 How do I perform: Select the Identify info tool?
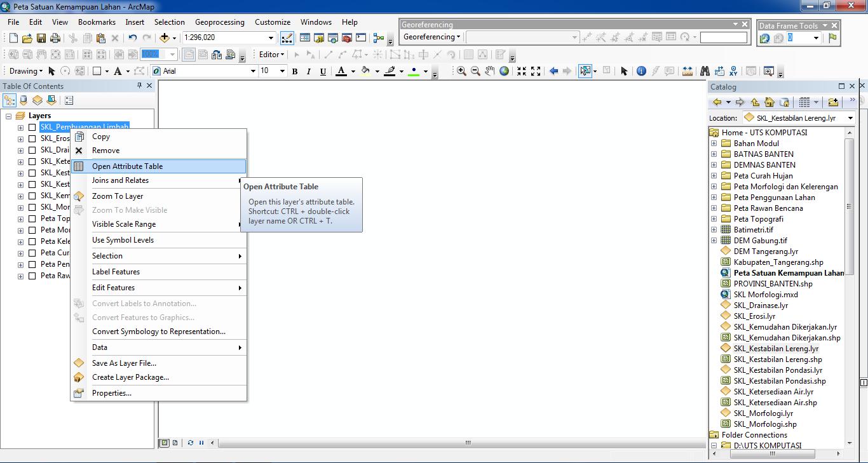(641, 71)
